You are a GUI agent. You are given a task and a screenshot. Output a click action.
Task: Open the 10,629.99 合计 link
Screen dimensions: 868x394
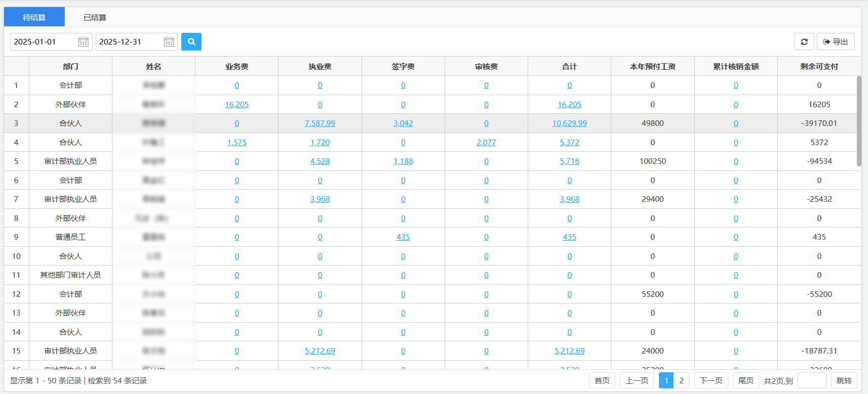pyautogui.click(x=569, y=123)
